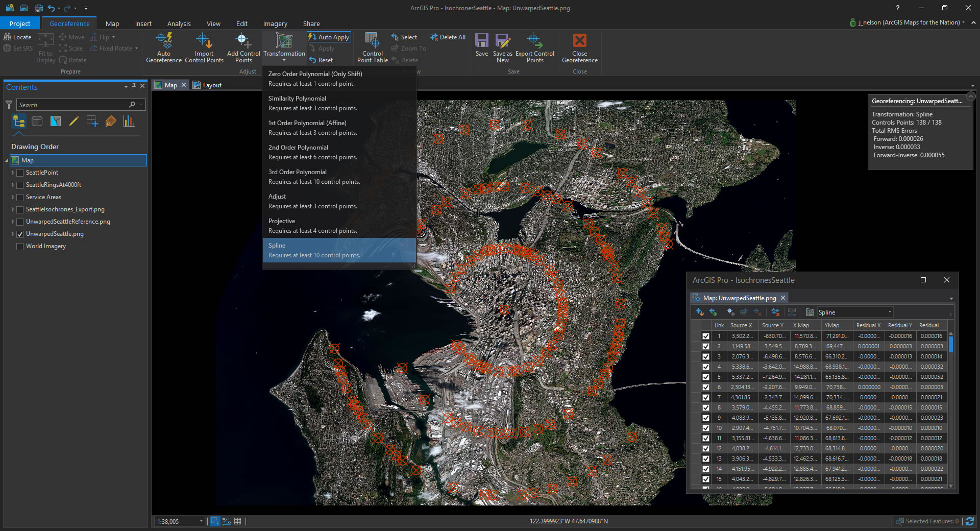The image size is (980, 531).
Task: Uncheck control point link 1 checkbox
Action: [705, 336]
